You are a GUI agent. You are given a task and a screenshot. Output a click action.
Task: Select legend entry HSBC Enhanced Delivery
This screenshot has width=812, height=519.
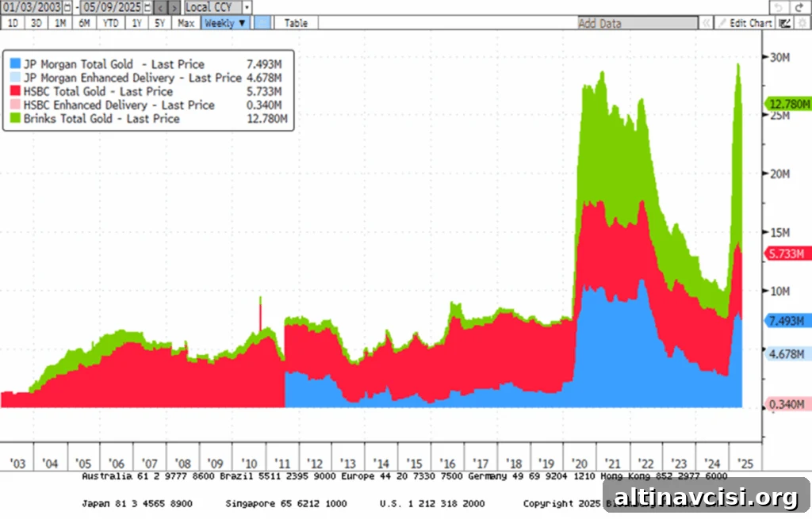[x=119, y=105]
